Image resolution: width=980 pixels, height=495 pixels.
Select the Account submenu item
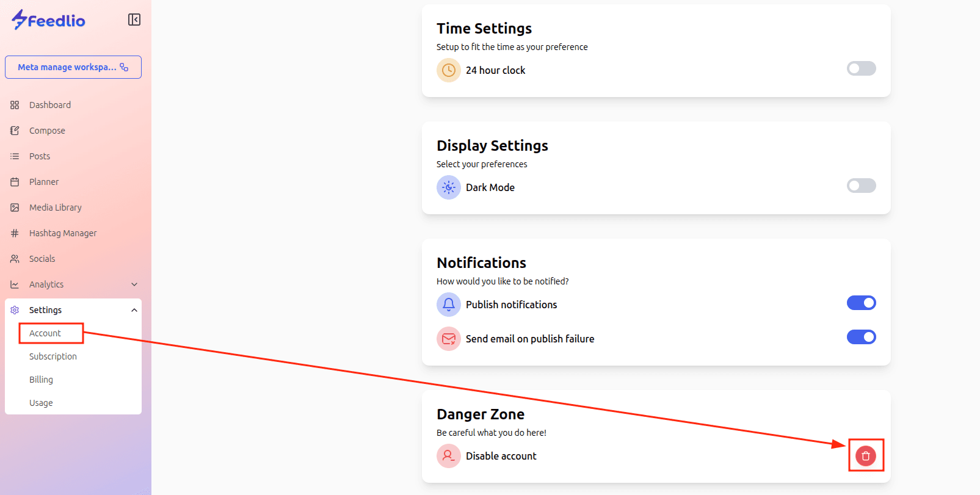click(45, 333)
